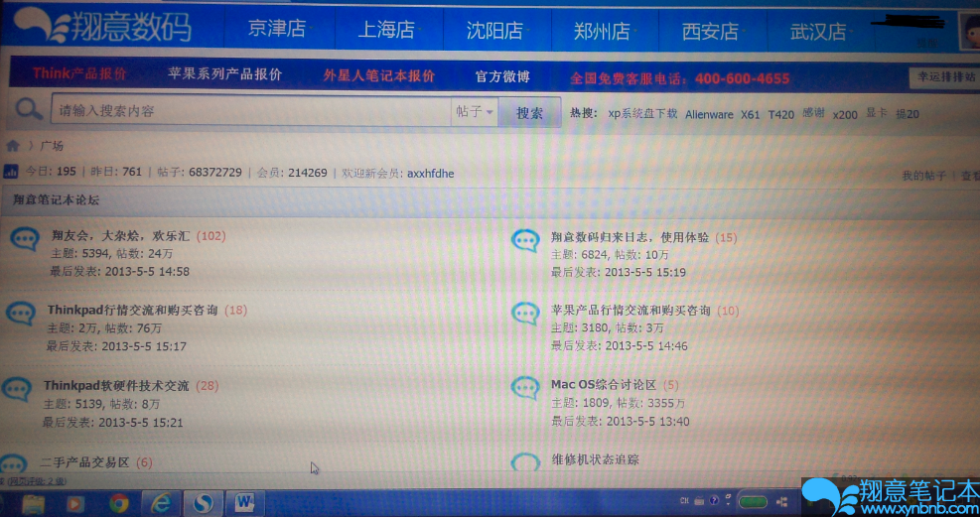
Task: Open forum 苹果产品行情交流和购买咨询
Action: (x=630, y=311)
